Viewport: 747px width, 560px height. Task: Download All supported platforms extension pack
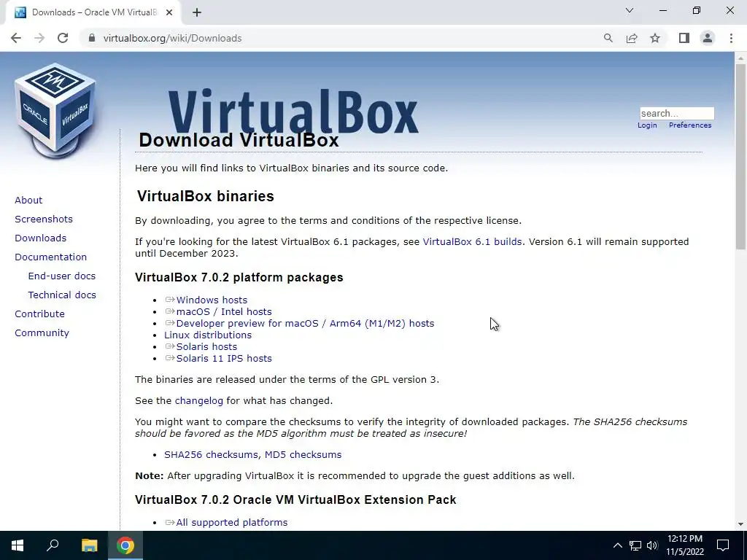231,522
